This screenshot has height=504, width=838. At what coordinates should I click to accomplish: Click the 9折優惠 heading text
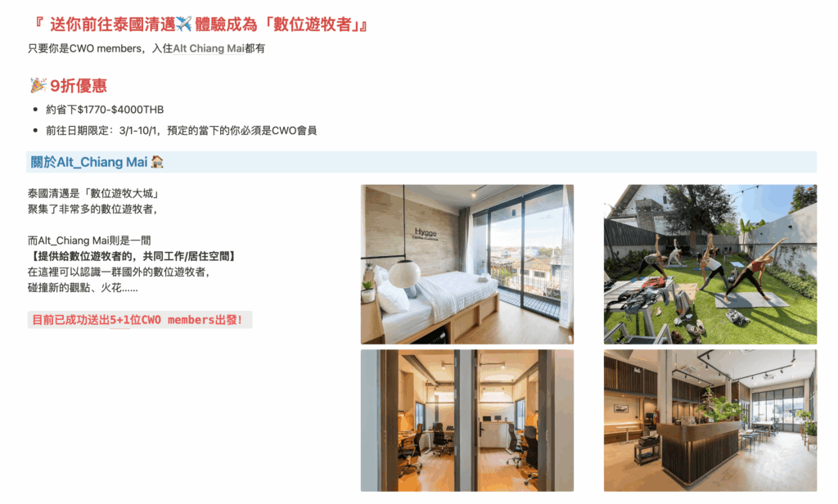(x=78, y=86)
